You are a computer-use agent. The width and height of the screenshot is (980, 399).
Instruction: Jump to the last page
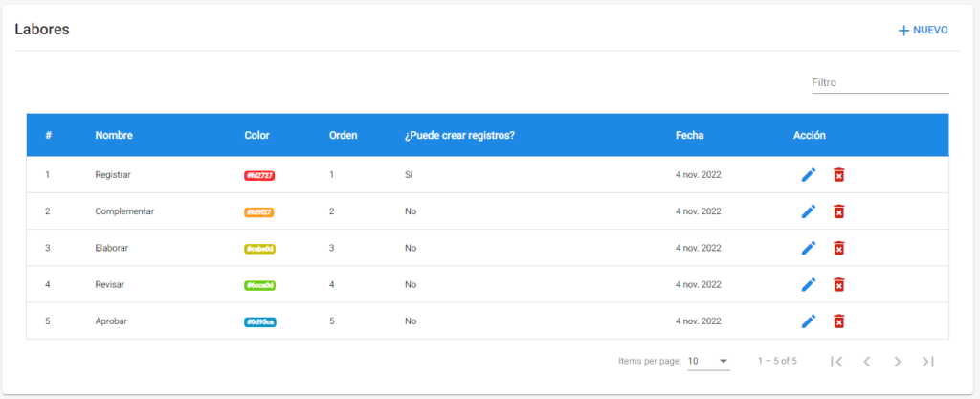(x=927, y=362)
